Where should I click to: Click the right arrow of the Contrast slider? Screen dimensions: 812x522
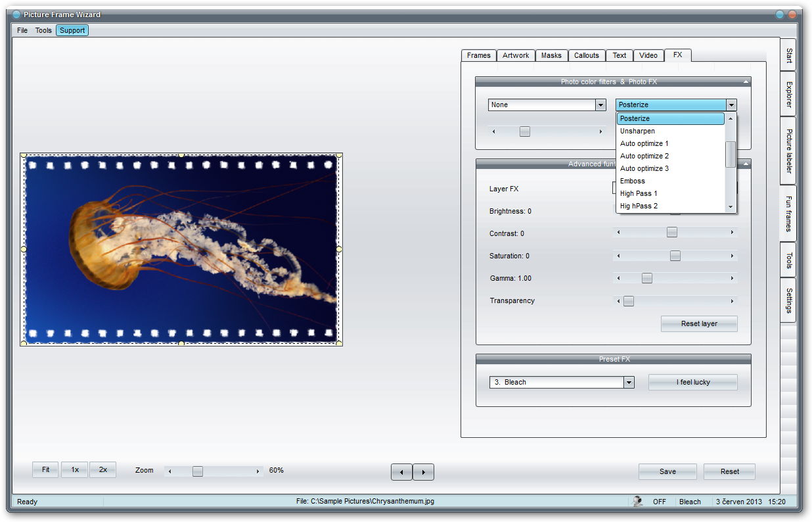pyautogui.click(x=732, y=232)
